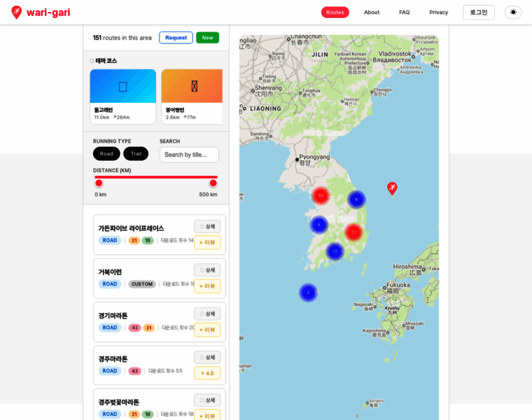
Task: Focus the Search by title input field
Action: 189,155
